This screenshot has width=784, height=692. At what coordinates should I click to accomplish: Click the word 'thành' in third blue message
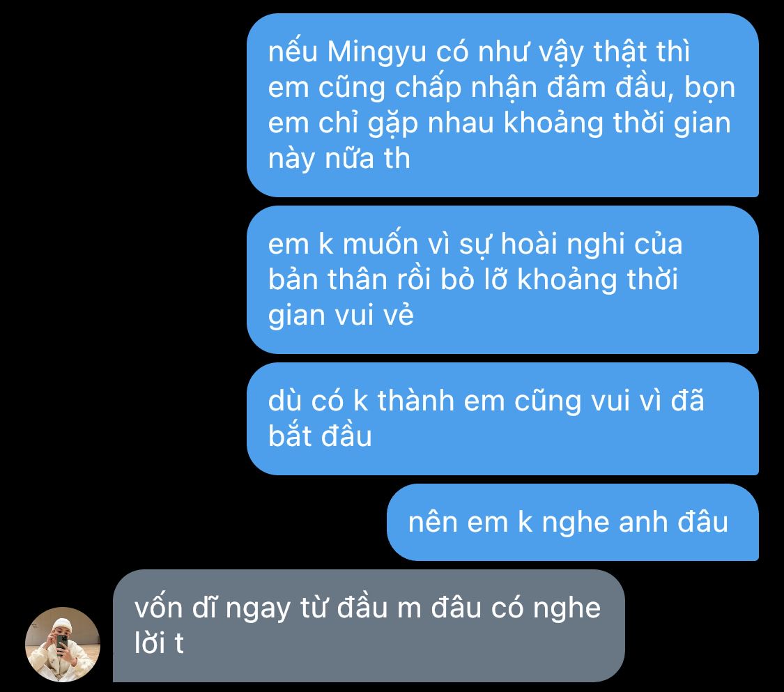click(415, 401)
